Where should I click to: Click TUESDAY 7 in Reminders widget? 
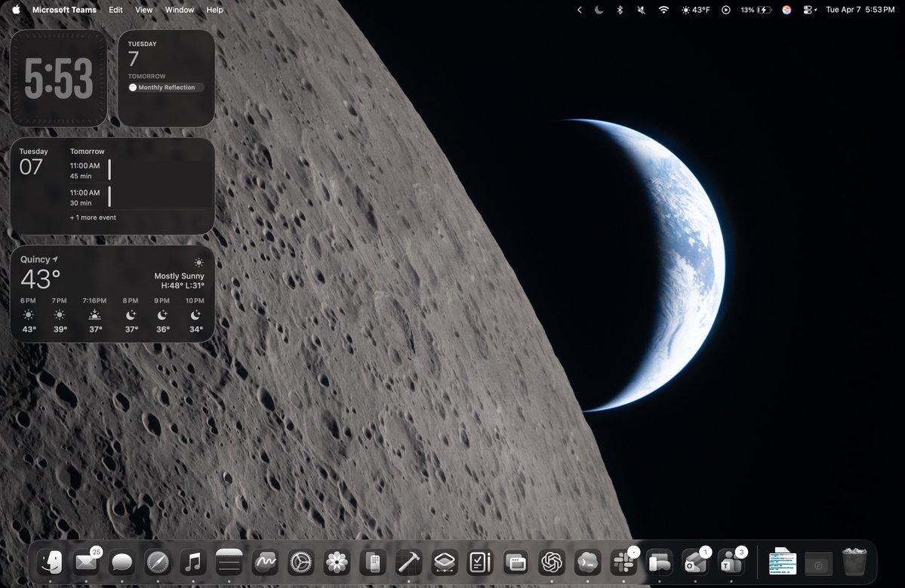pyautogui.click(x=142, y=54)
